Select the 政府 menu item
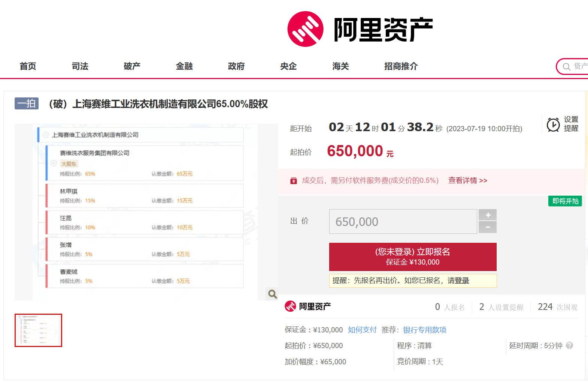Image resolution: width=588 pixels, height=383 pixels. (x=236, y=66)
